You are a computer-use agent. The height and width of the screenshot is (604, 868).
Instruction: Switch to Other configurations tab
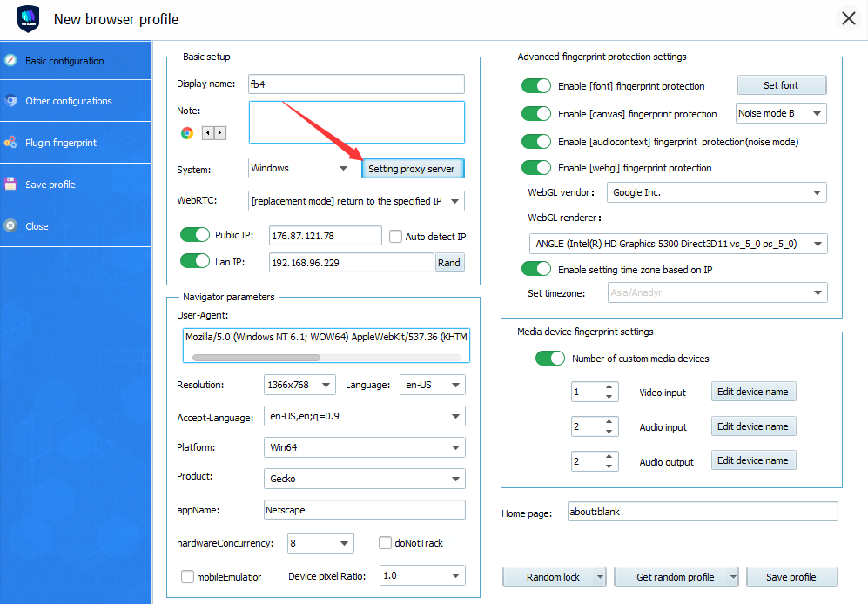pyautogui.click(x=76, y=101)
